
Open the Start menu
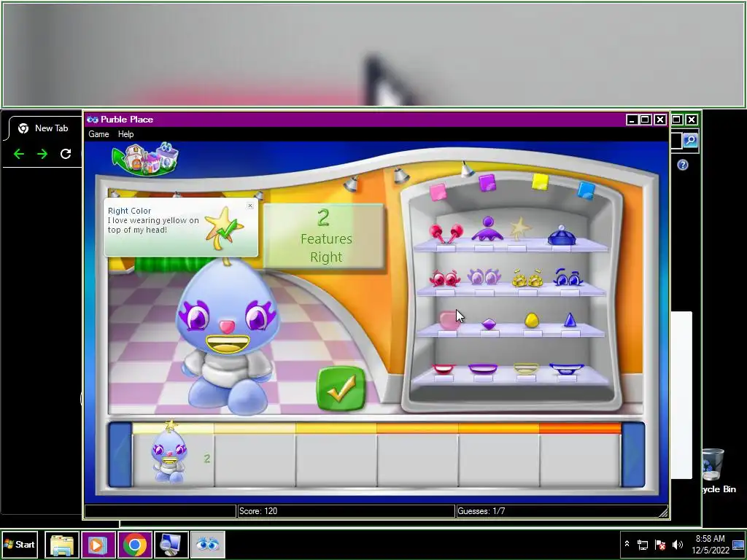point(19,544)
